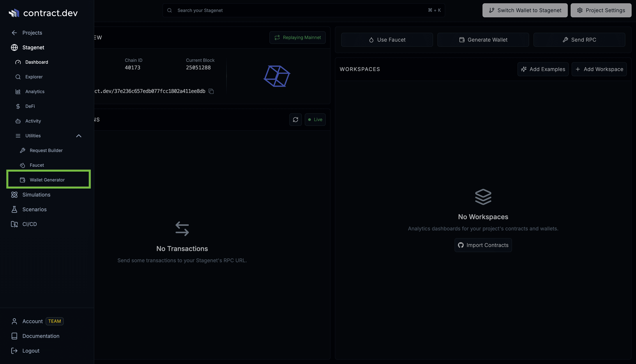
Task: Open the Scenarios section
Action: (34, 209)
